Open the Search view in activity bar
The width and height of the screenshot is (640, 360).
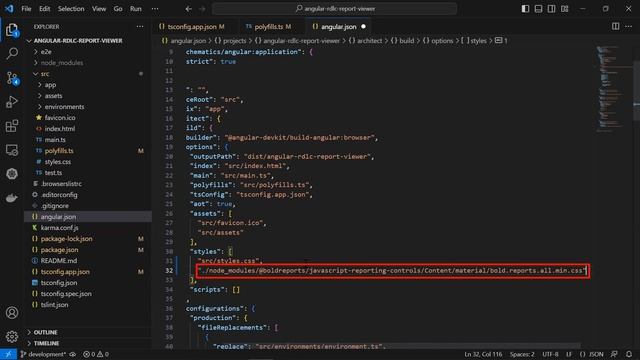[x=12, y=53]
